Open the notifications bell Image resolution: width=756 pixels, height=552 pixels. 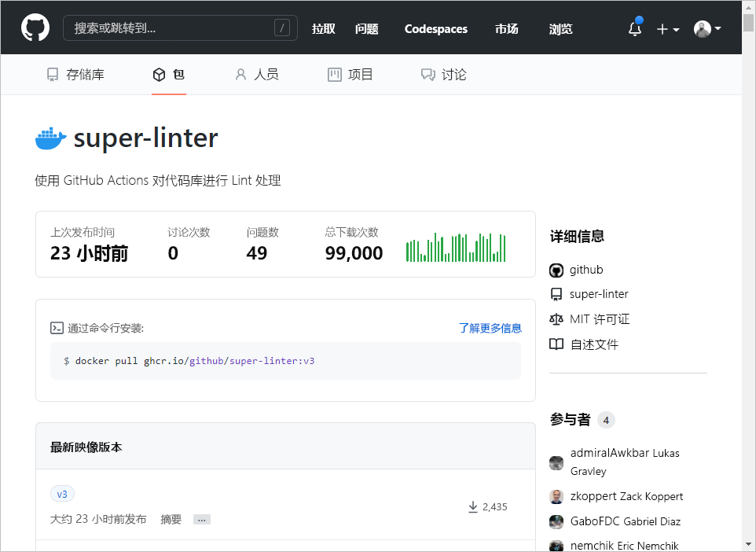(x=634, y=28)
